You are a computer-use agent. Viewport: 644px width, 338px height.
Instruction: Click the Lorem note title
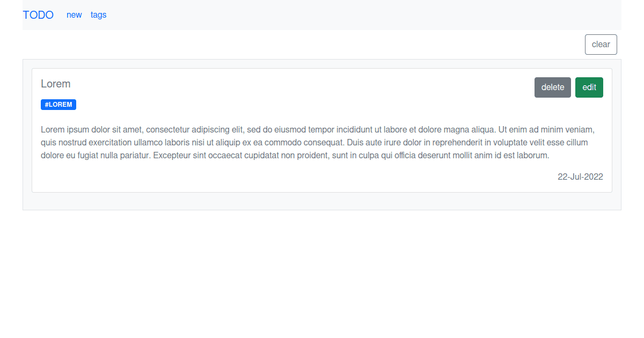(x=56, y=84)
